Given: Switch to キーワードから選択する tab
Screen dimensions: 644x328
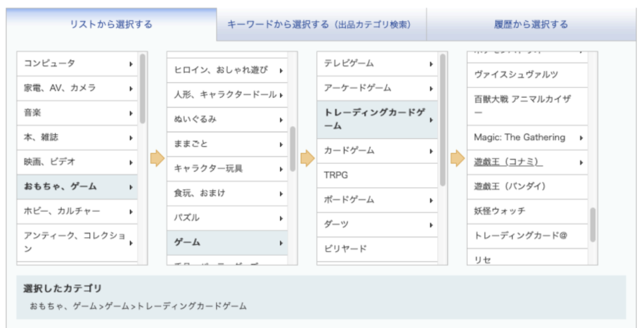Looking at the screenshot, I should (321, 25).
